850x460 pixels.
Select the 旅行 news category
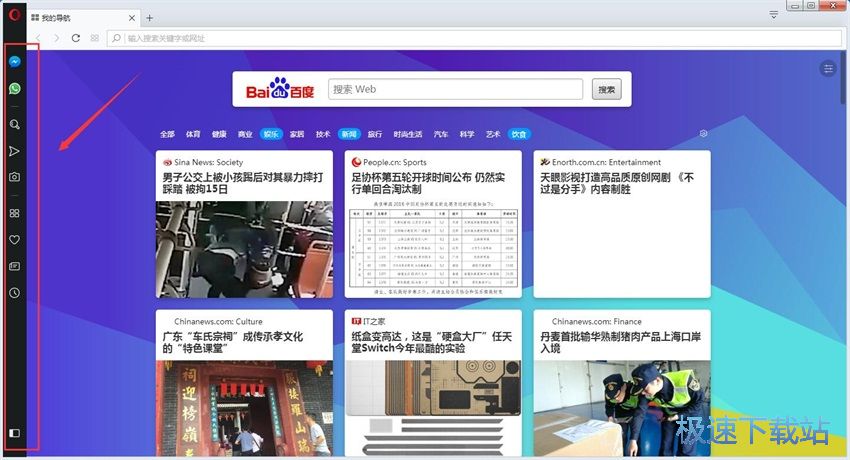(x=375, y=134)
